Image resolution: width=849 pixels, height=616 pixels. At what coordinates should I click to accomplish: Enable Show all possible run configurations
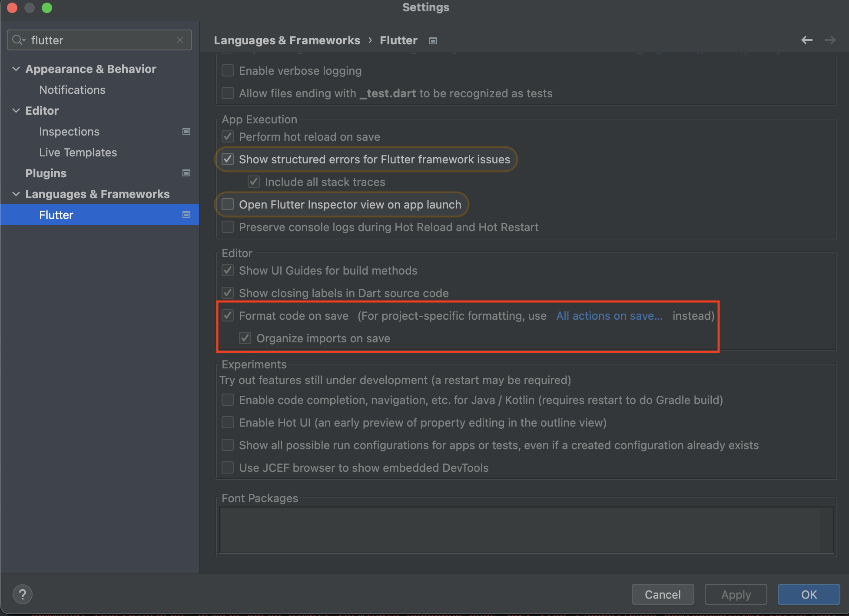228,445
